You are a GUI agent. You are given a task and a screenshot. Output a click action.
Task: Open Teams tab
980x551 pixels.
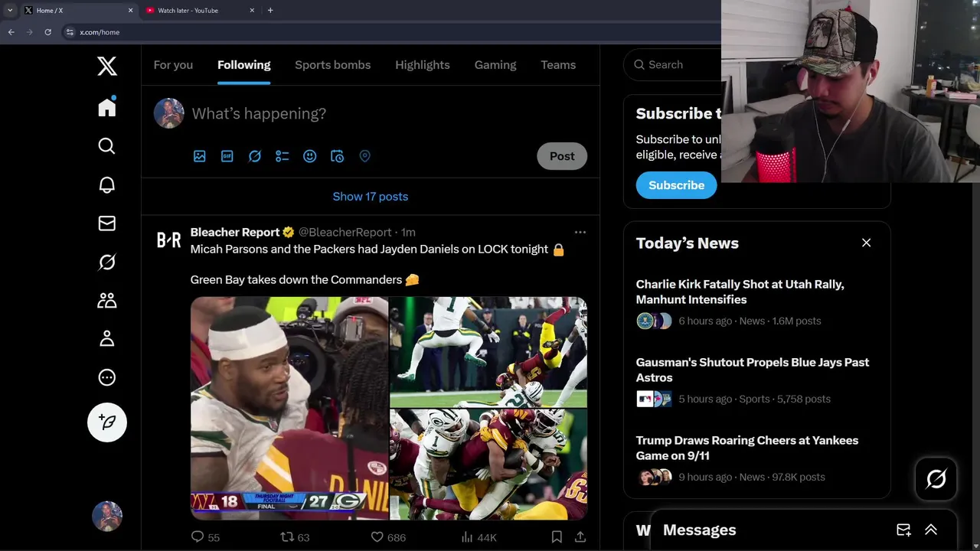tap(558, 65)
